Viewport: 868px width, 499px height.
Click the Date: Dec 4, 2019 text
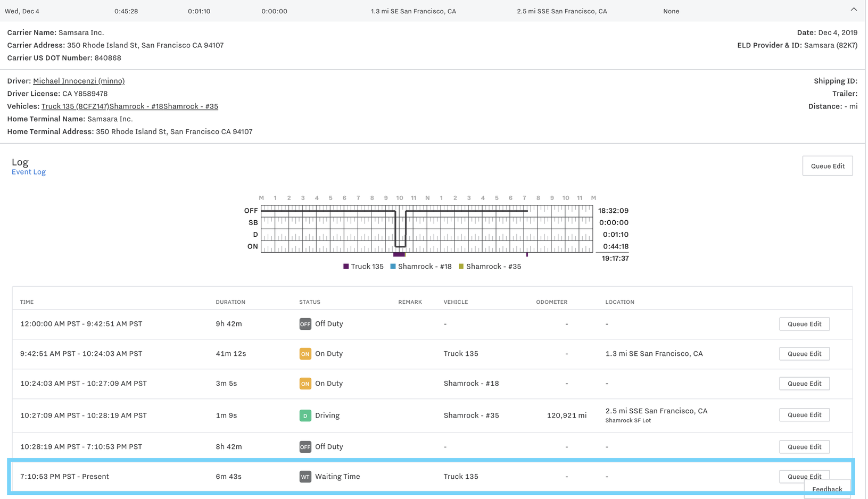coord(827,32)
